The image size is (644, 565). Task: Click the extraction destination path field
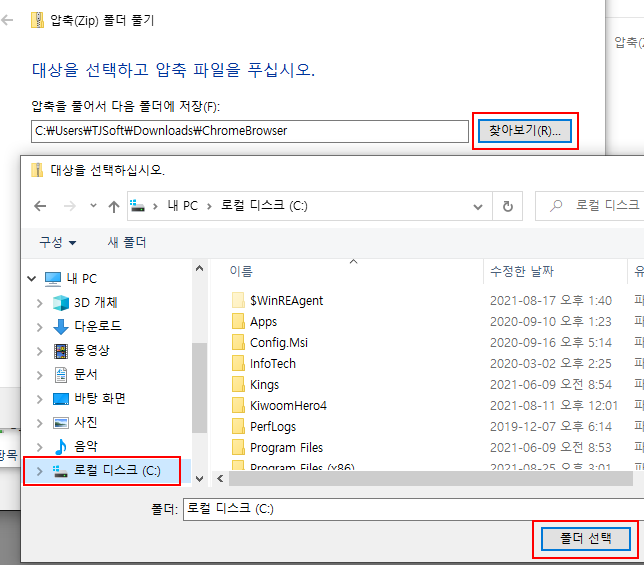(249, 131)
